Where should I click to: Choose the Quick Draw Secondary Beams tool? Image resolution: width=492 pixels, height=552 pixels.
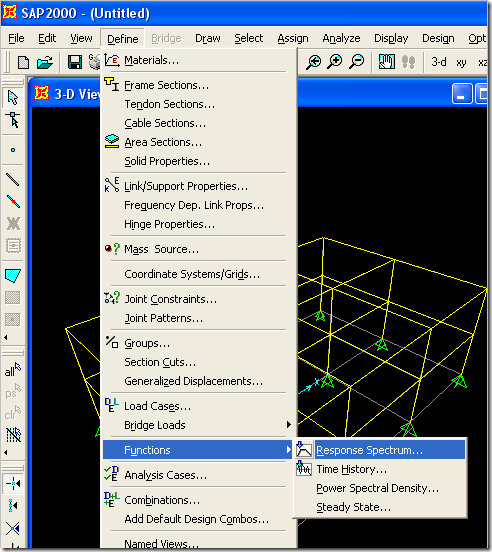[13, 245]
